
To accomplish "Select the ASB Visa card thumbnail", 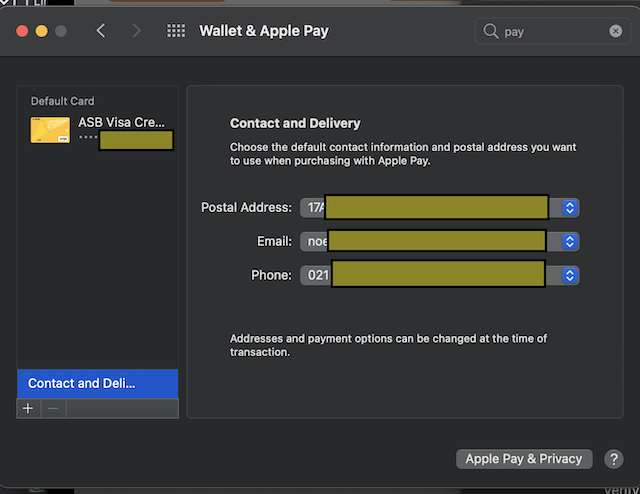I will click(x=50, y=130).
